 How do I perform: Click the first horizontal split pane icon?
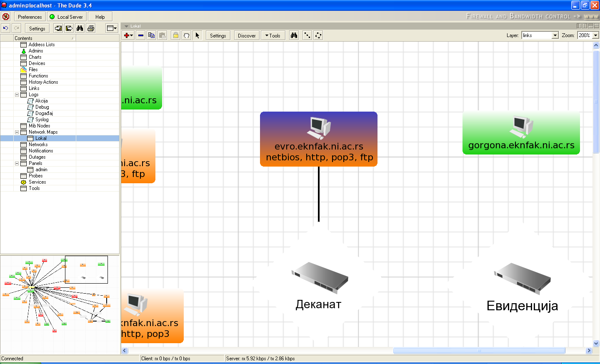point(591,26)
